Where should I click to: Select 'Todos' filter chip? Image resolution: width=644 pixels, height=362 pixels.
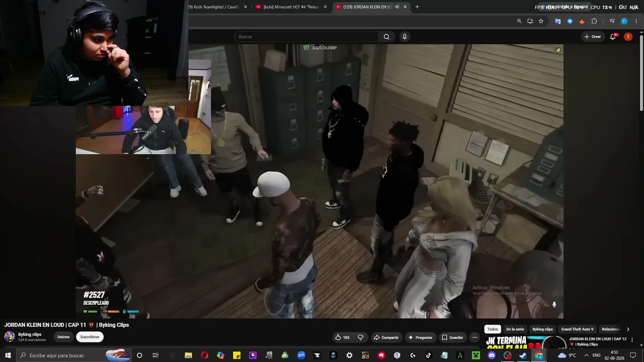[x=493, y=329]
